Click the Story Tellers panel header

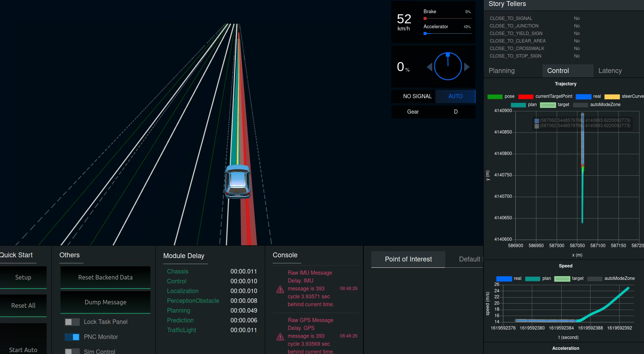coord(564,5)
